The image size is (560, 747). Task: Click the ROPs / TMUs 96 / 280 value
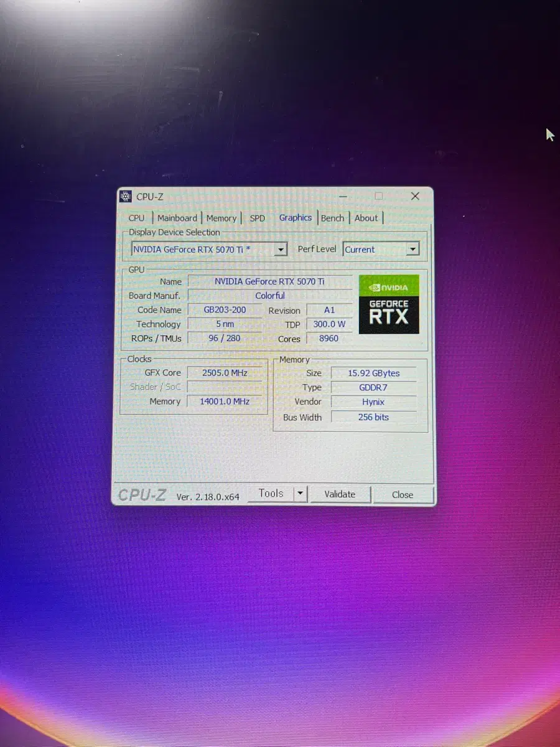(225, 339)
